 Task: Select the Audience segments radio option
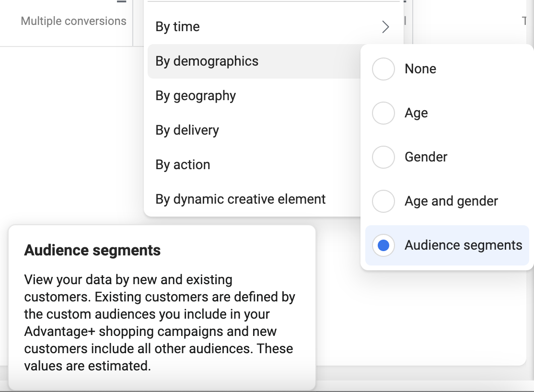[x=383, y=245]
